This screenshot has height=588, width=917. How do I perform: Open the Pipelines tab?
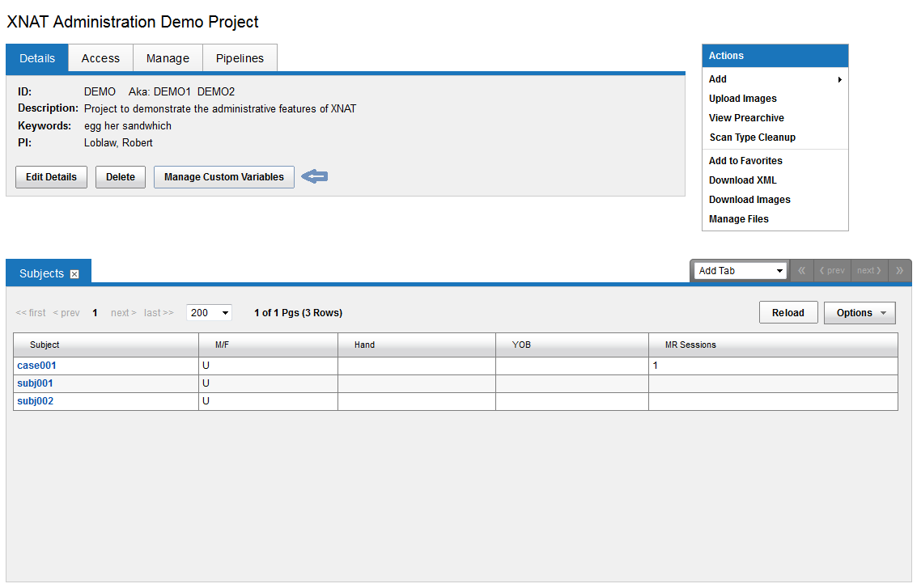click(x=240, y=58)
